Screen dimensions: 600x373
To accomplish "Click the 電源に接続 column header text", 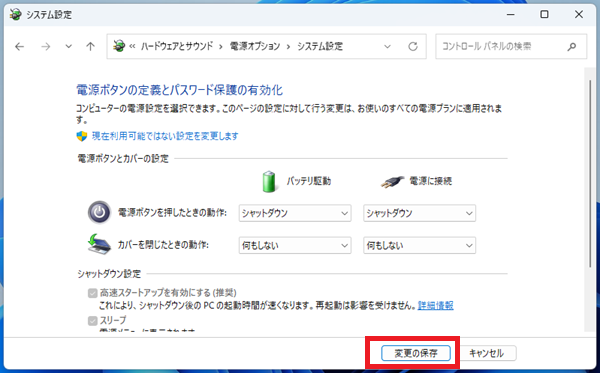I will [431, 181].
